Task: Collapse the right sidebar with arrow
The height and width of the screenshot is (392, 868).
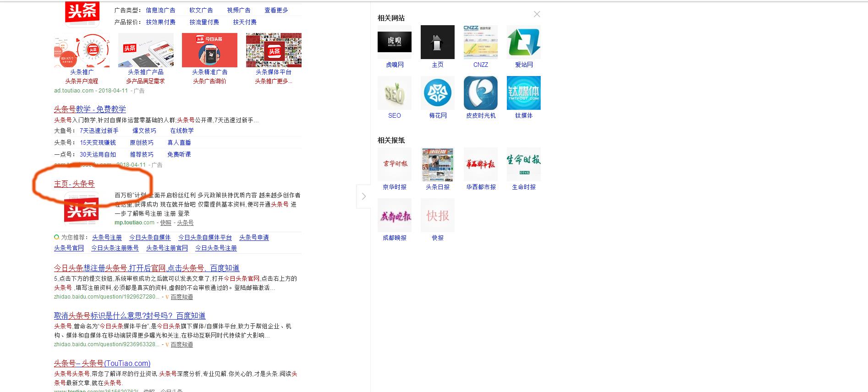Action: 363,196
